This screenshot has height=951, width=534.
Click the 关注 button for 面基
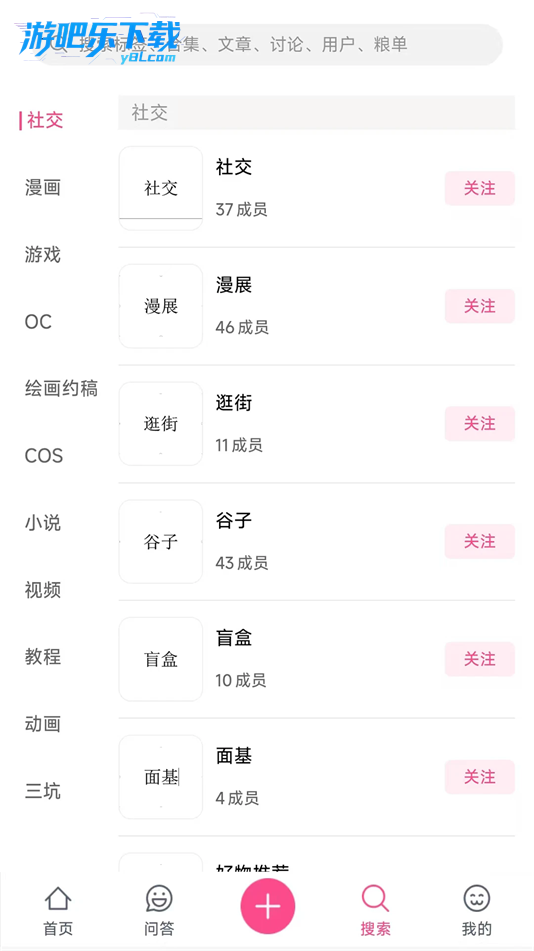[479, 777]
